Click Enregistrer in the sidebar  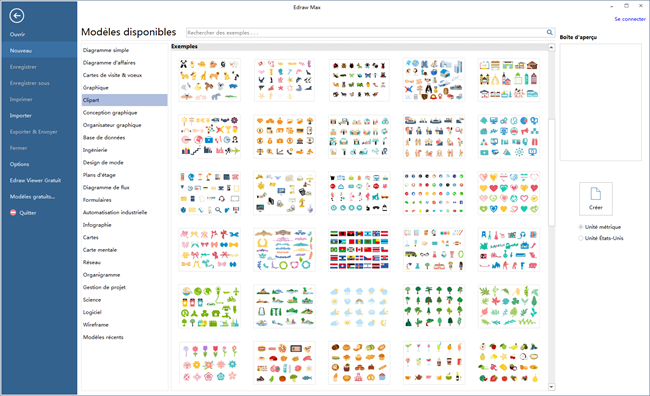pos(23,67)
